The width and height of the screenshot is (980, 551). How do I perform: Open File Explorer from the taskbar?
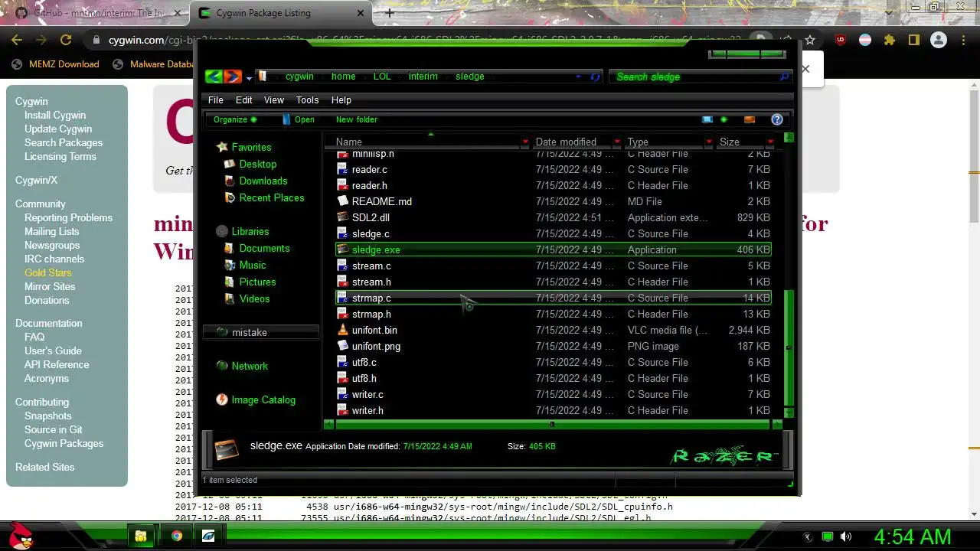pos(141,536)
